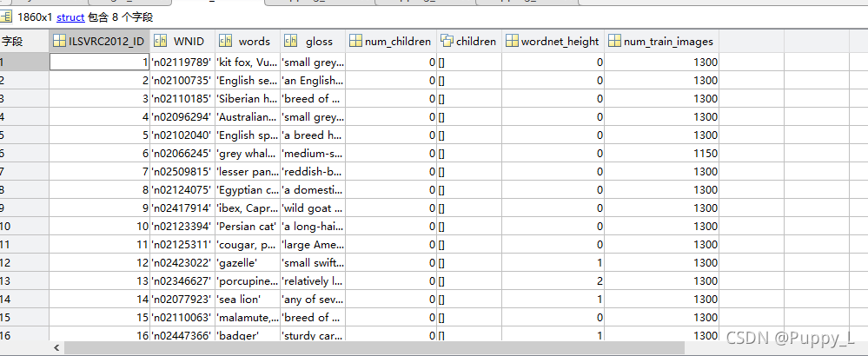Click the numeric icon in num_children header
Screen dimensions: 868x356
tap(356, 41)
